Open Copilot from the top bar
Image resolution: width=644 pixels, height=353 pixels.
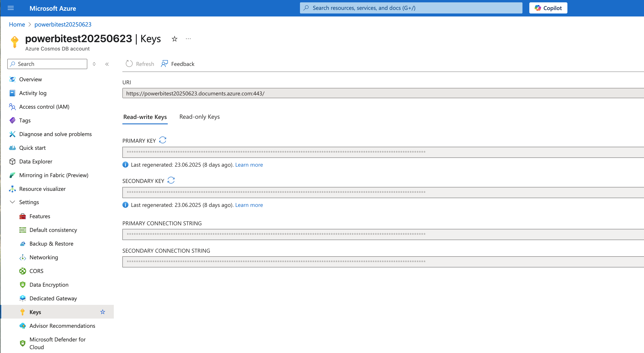[548, 8]
